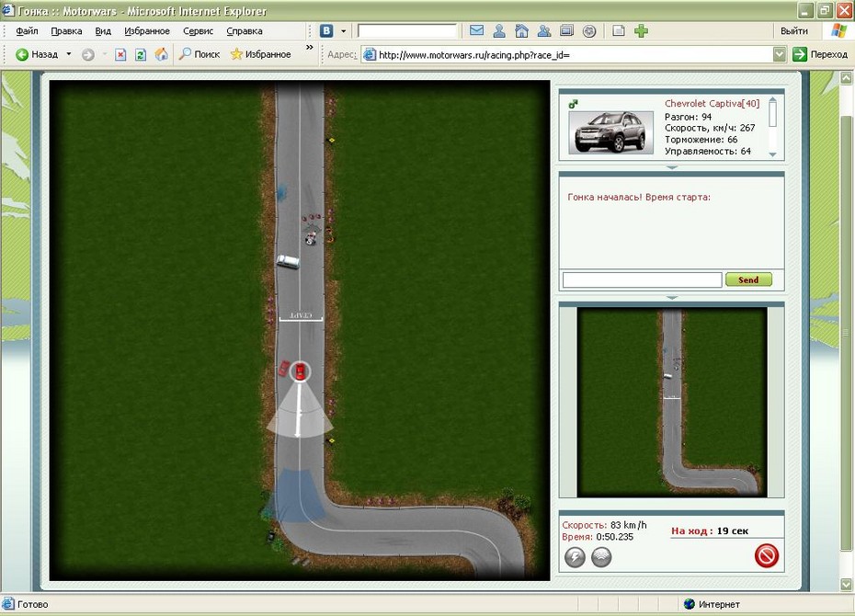855x616 pixels.
Task: Click the Избранное favorites star button
Action: [261, 54]
